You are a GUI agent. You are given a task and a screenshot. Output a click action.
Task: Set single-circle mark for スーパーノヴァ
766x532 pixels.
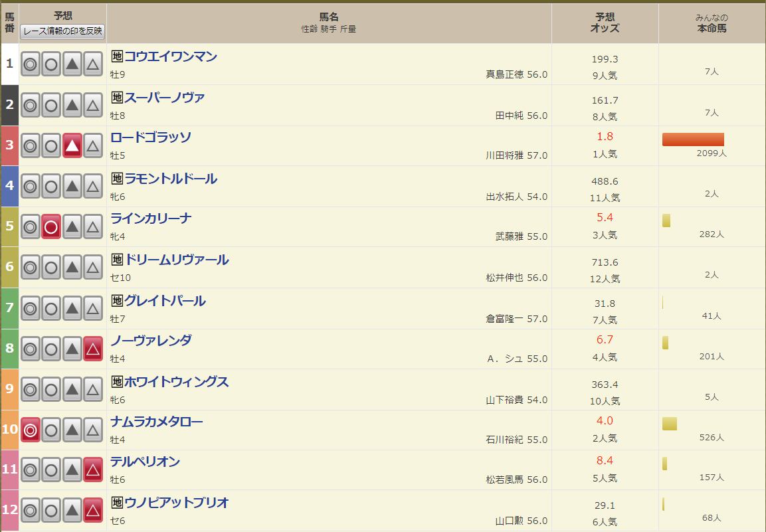(51, 105)
